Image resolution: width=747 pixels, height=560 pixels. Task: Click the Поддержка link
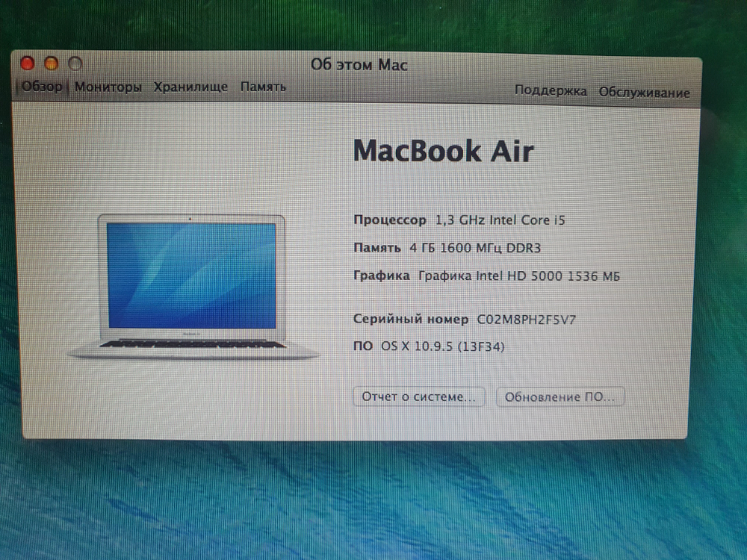551,91
